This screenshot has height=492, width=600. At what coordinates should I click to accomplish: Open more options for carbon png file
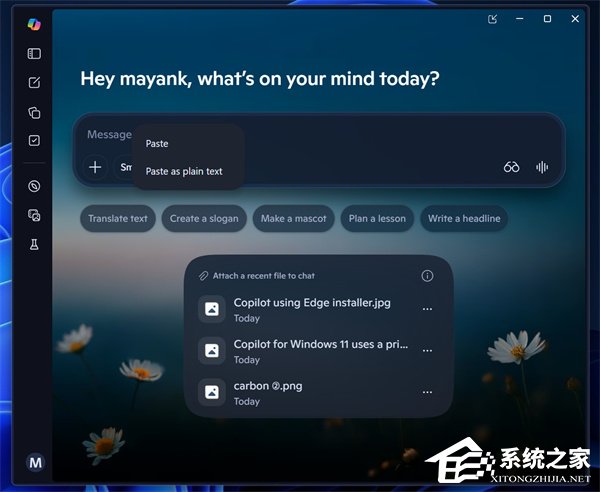point(427,392)
